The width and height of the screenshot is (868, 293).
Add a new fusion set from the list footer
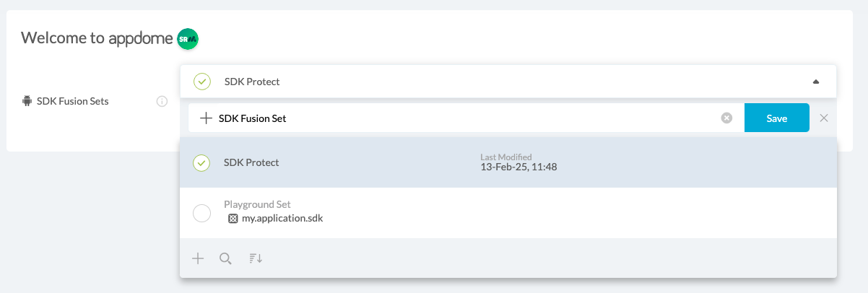pos(198,258)
